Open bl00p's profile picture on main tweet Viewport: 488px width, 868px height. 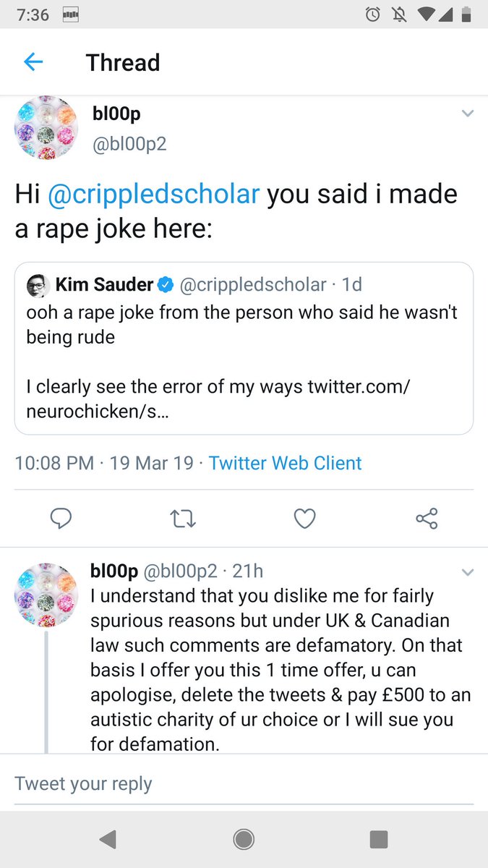tap(46, 127)
